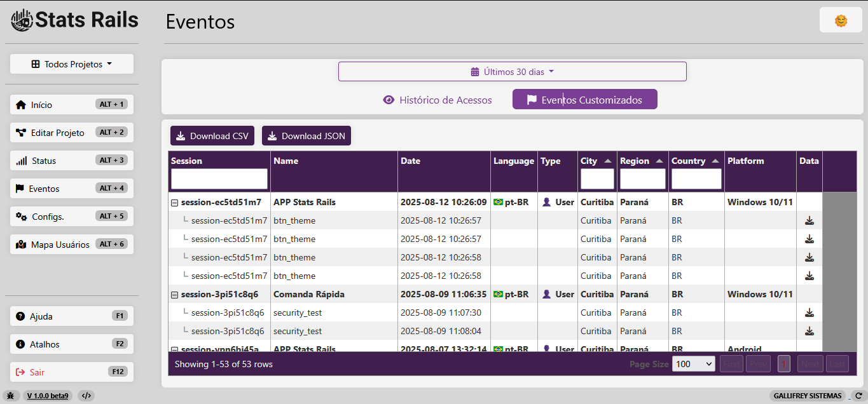Click the Brazil flag on Comanda Rápida row
The width and height of the screenshot is (868, 404).
(498, 294)
